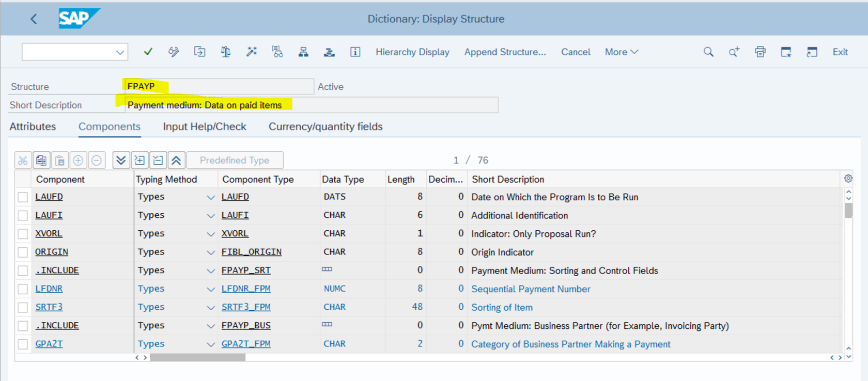The image size is (868, 381).
Task: Open the FPAYP_SRT component type link
Action: [246, 271]
